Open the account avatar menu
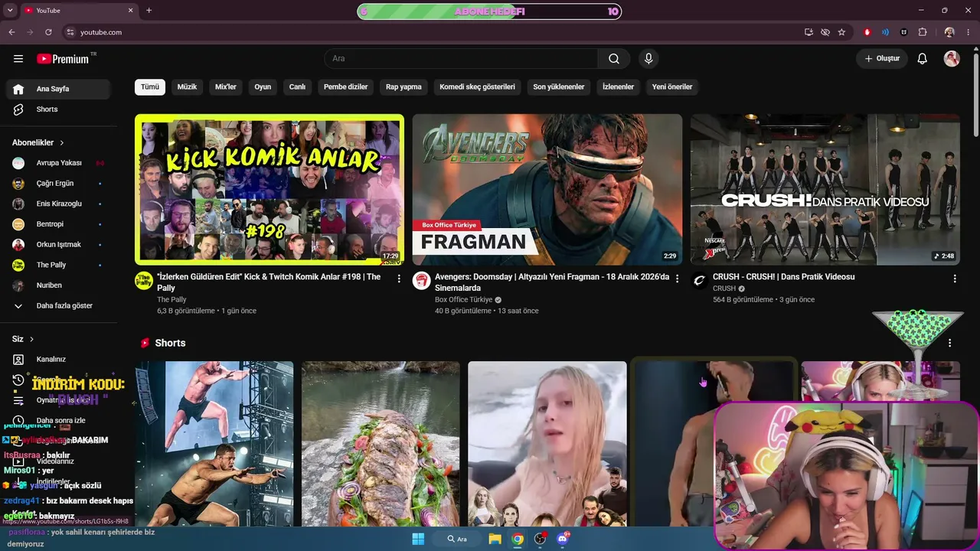The image size is (980, 551). click(952, 59)
